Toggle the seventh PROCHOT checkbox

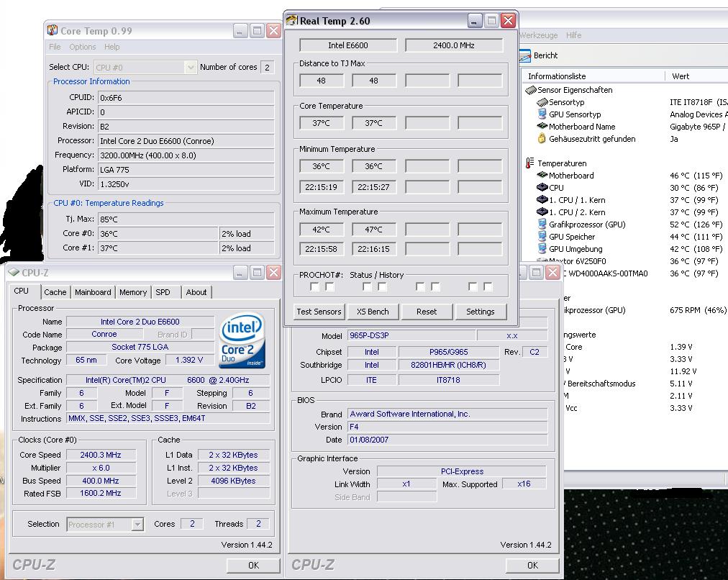point(472,286)
